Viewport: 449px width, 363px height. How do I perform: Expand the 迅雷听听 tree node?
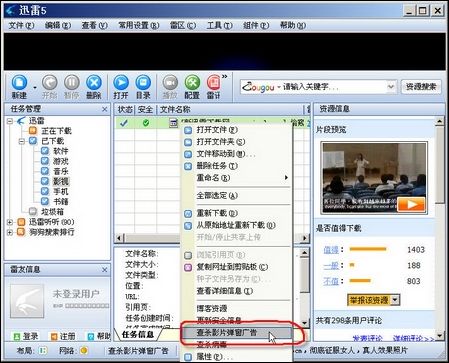[10, 222]
